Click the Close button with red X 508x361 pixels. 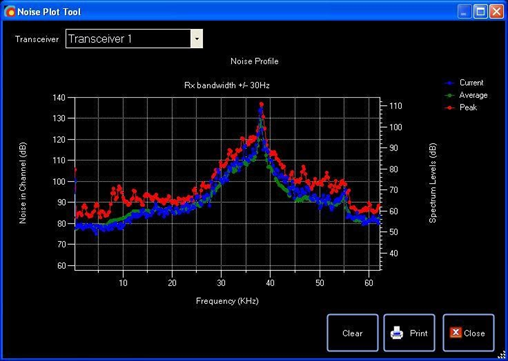468,333
